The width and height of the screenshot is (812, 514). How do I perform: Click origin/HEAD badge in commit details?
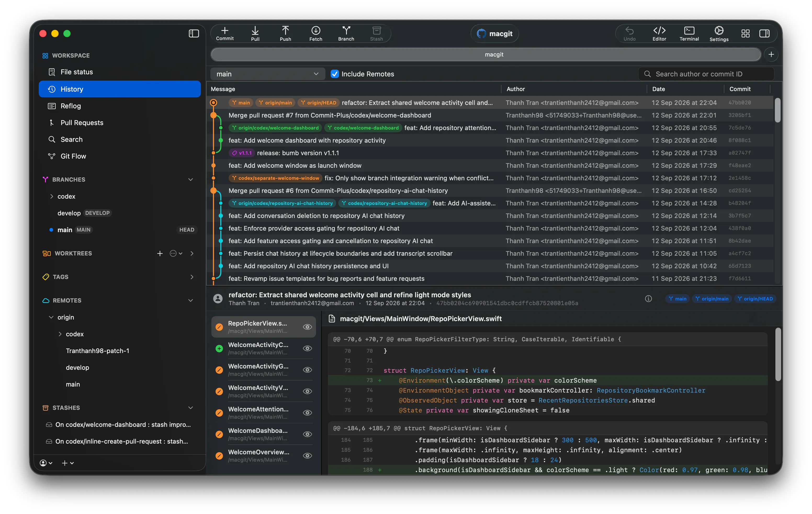tap(755, 299)
